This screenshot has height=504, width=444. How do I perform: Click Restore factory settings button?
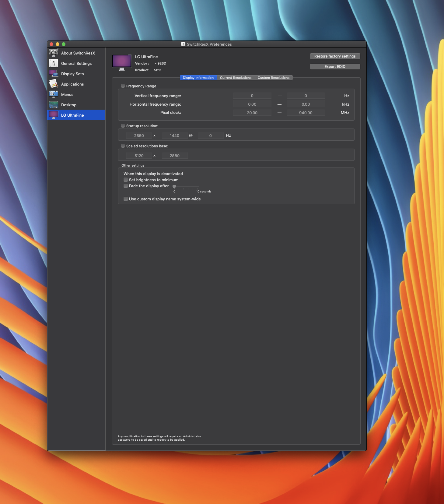point(335,56)
